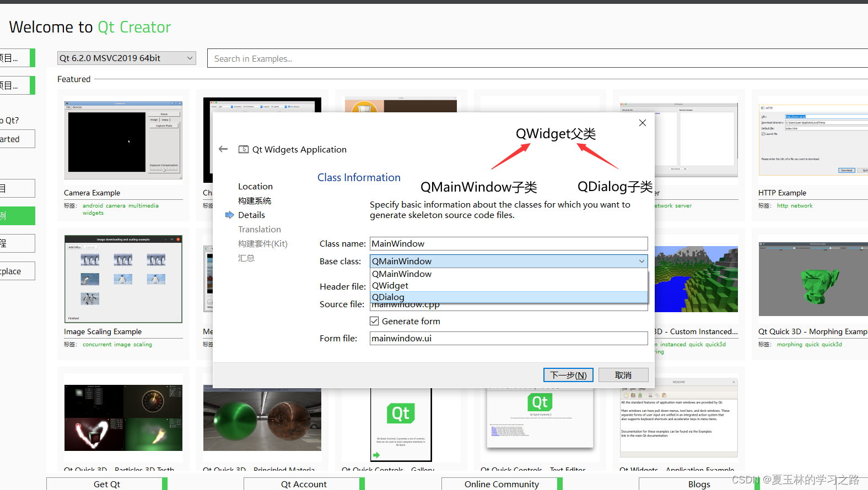Open the Qt Quick 3D Morphing Example thumbnail
This screenshot has height=490, width=868.
[x=813, y=279]
